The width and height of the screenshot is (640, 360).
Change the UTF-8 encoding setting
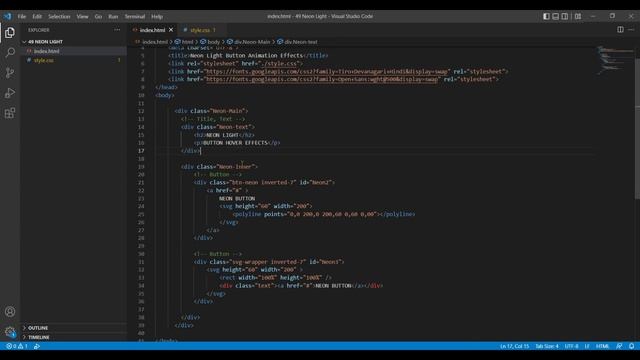pos(571,346)
